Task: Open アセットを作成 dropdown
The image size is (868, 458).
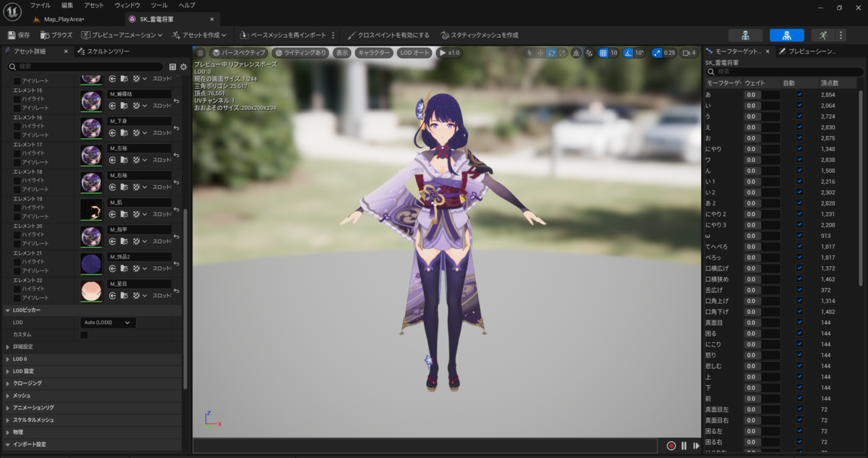Action: (x=200, y=35)
